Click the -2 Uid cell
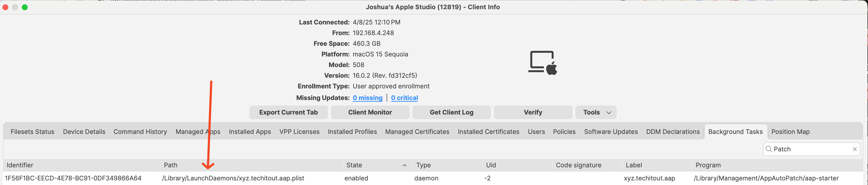 [x=487, y=178]
